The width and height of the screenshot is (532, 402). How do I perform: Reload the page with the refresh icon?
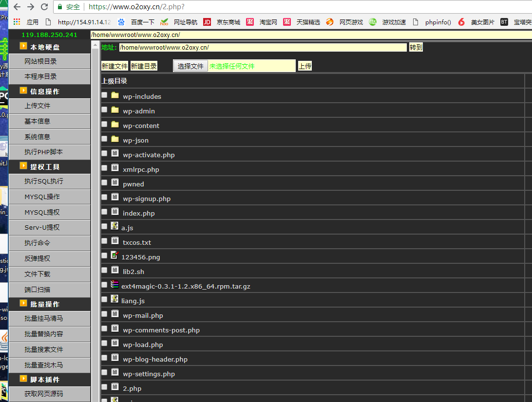coord(44,7)
